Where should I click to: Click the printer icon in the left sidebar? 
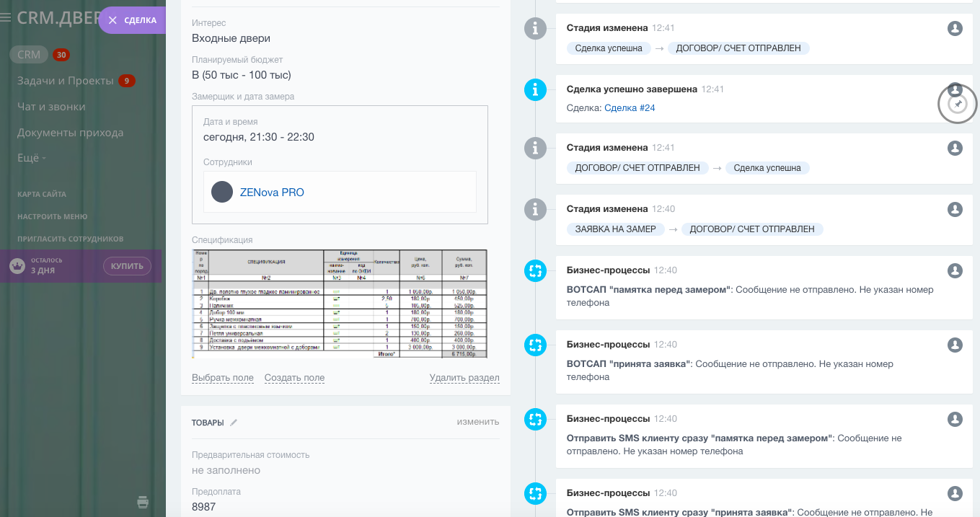[143, 502]
